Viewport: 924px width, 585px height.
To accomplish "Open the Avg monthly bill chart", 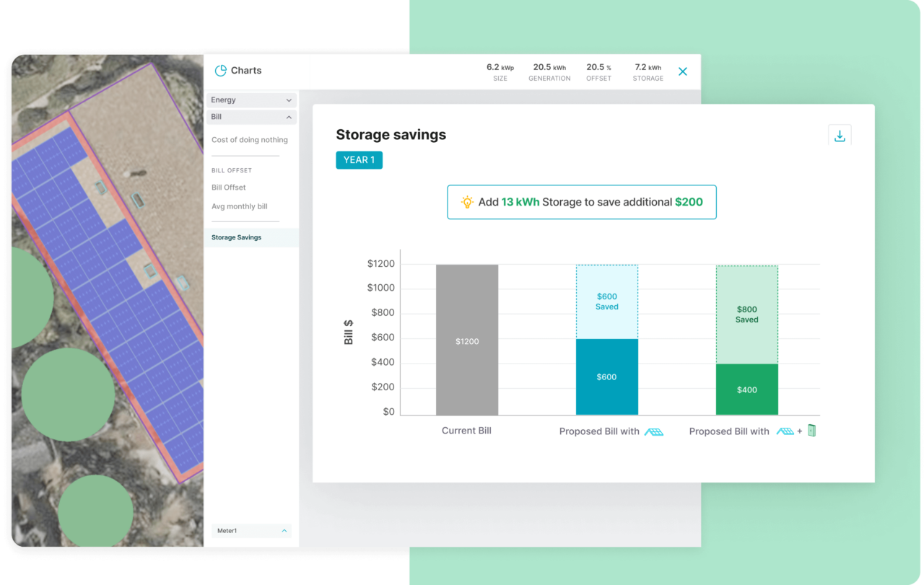I will click(x=239, y=206).
